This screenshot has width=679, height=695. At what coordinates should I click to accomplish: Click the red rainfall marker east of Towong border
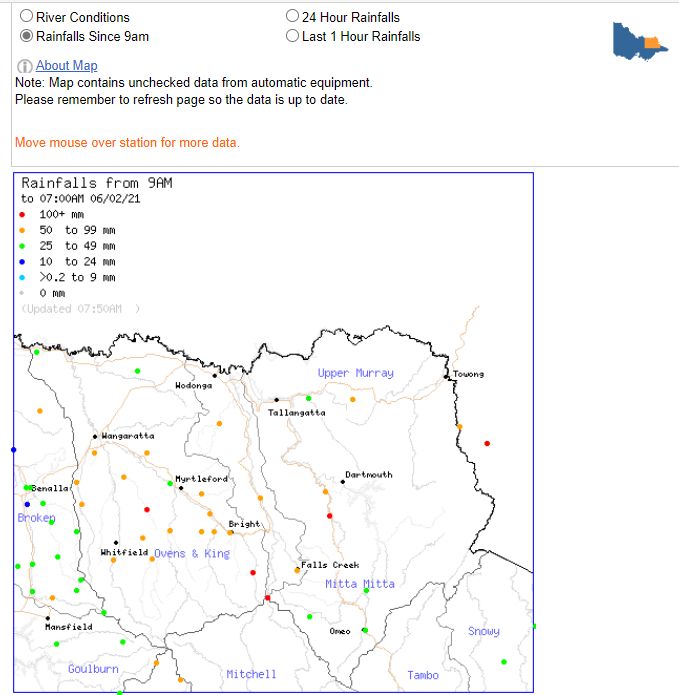pos(487,443)
